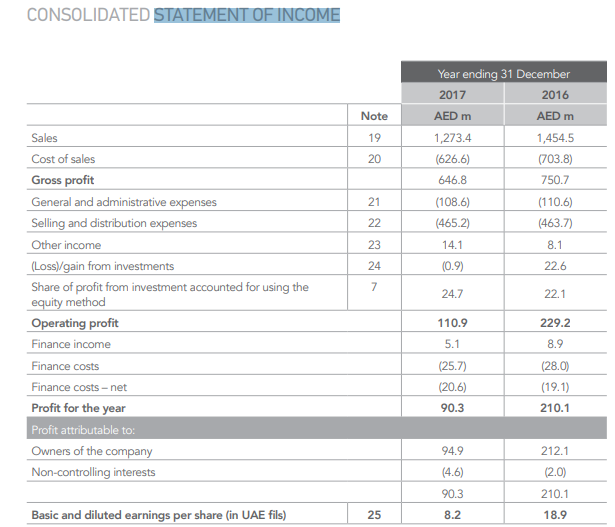Click the '(Loss)/gain from investments' row label

102,266
